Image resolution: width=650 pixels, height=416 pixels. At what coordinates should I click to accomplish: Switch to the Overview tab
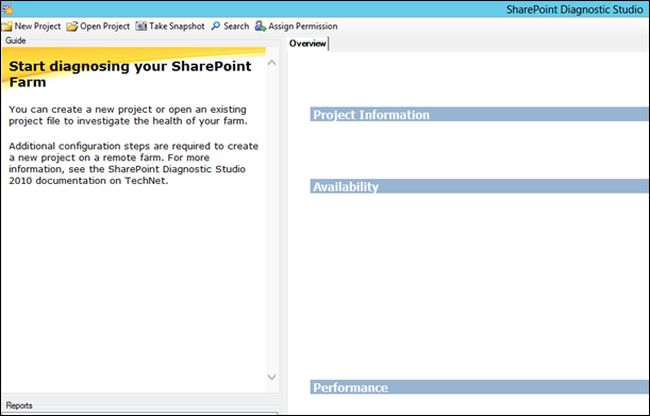click(x=308, y=44)
